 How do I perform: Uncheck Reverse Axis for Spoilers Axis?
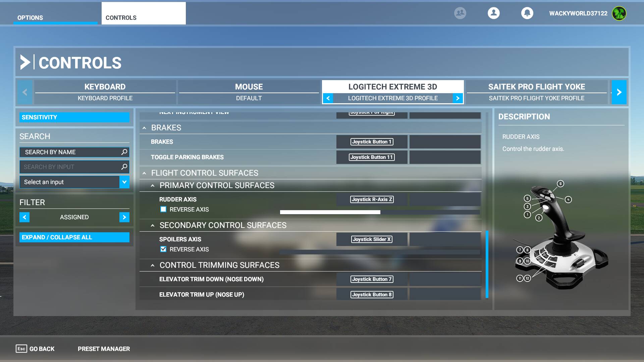click(163, 249)
